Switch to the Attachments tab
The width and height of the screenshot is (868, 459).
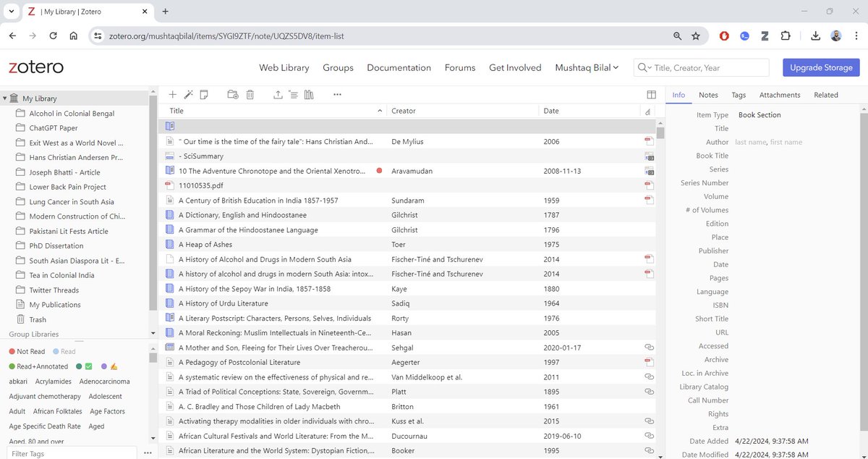780,95
